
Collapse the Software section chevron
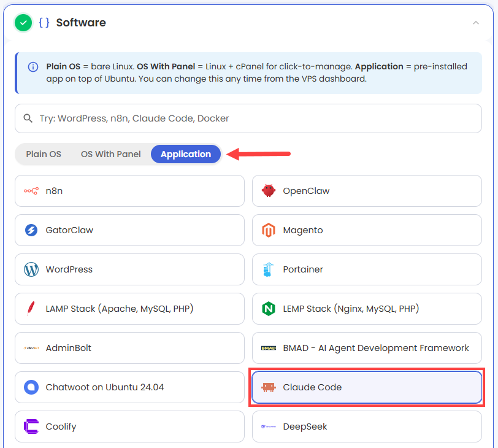click(x=475, y=23)
